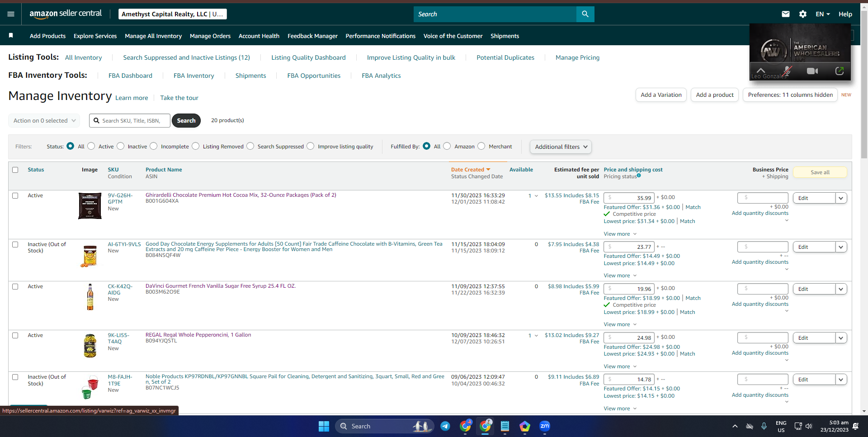Toggle the muted microphone in the Zoom overlay
Viewport: 868px width, 437px height.
787,71
